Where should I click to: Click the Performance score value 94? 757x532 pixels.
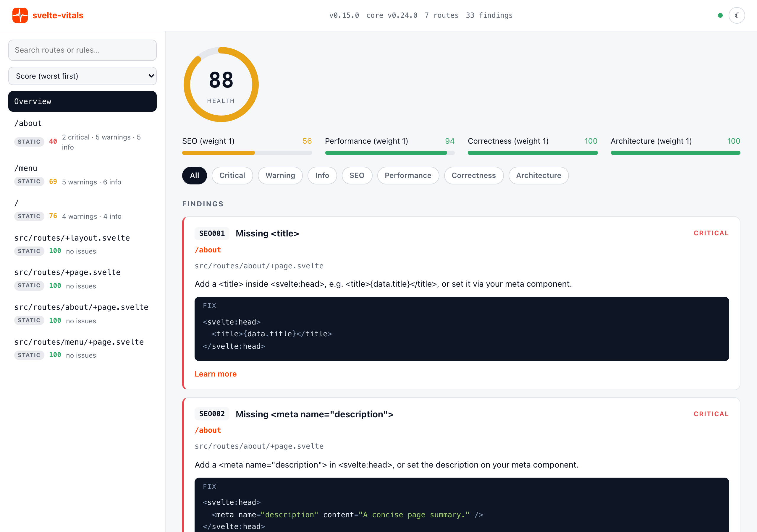coord(450,141)
